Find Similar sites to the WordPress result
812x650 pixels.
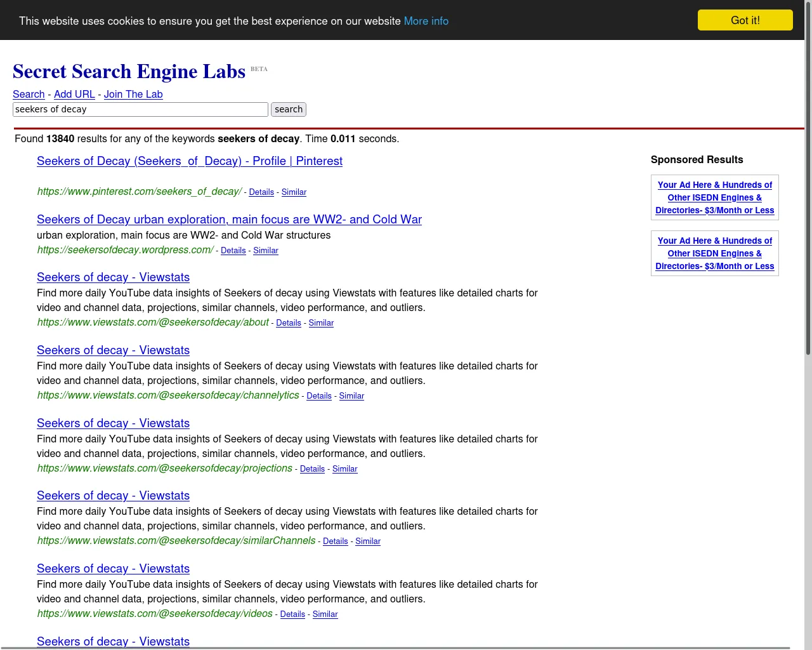pyautogui.click(x=266, y=251)
